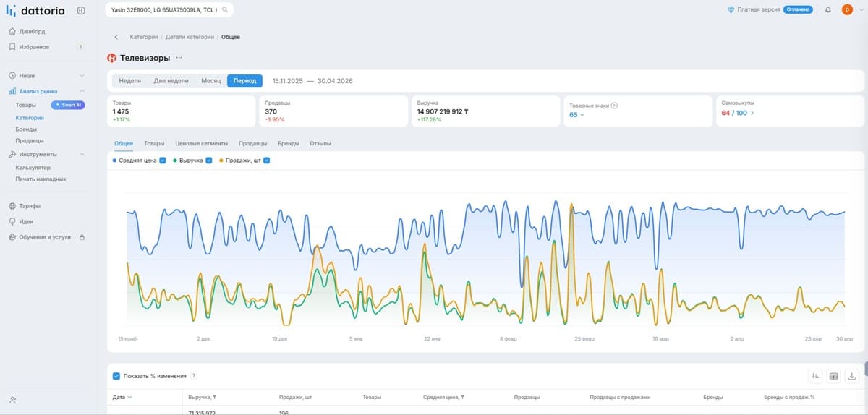This screenshot has height=415, width=868.
Task: Select the Две недели period
Action: [x=171, y=81]
